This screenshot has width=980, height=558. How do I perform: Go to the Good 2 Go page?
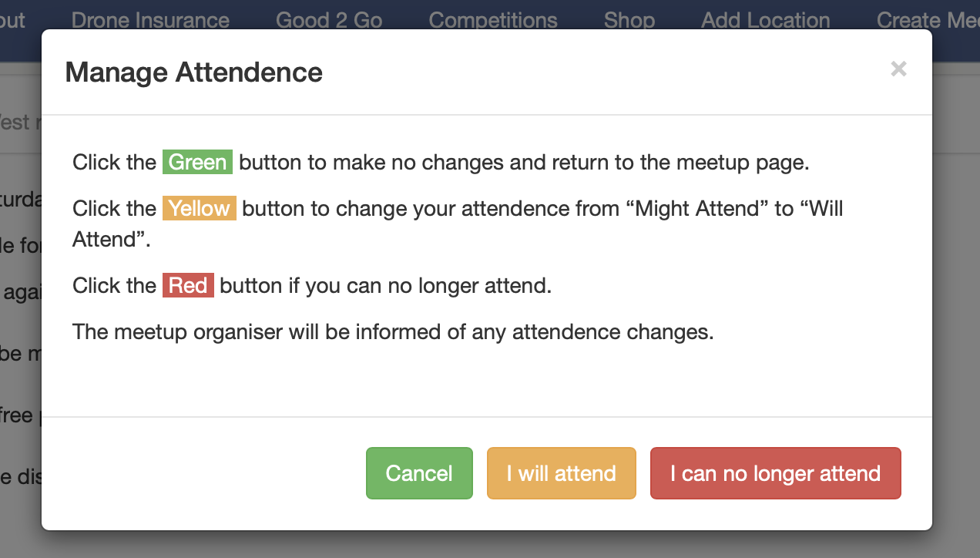click(x=329, y=20)
